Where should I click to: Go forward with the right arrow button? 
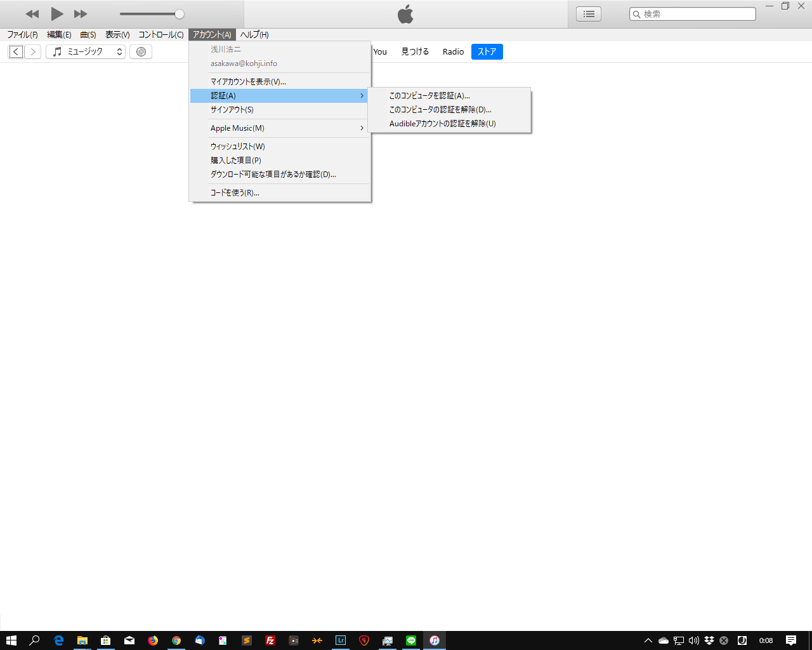[x=33, y=52]
